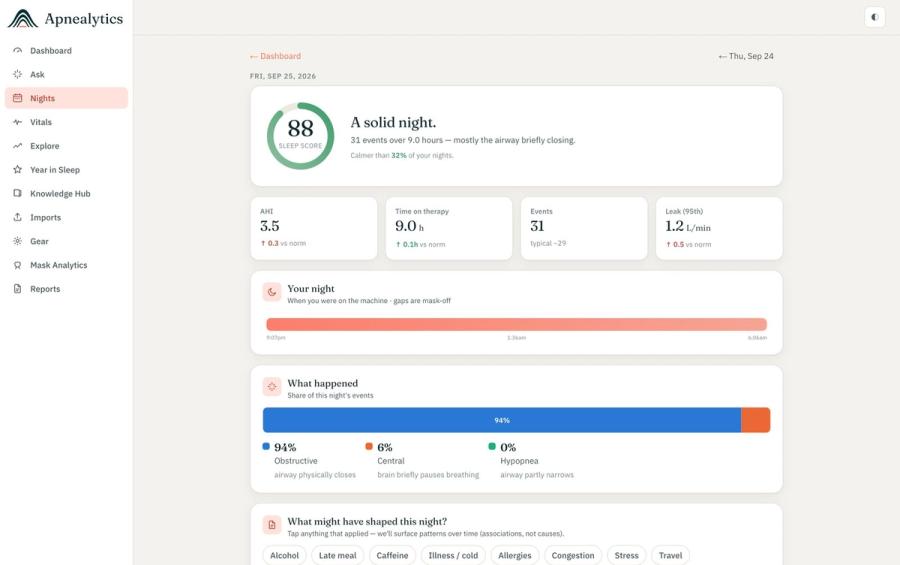The image size is (900, 565).
Task: Open the Explore chart icon
Action: coord(18,146)
